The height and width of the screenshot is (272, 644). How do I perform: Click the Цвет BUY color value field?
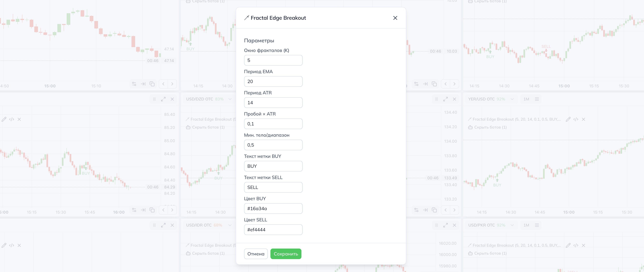click(x=273, y=209)
